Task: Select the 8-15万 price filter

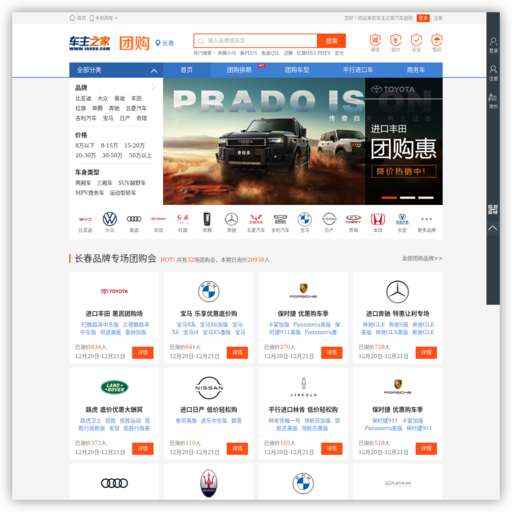Action: tap(109, 146)
